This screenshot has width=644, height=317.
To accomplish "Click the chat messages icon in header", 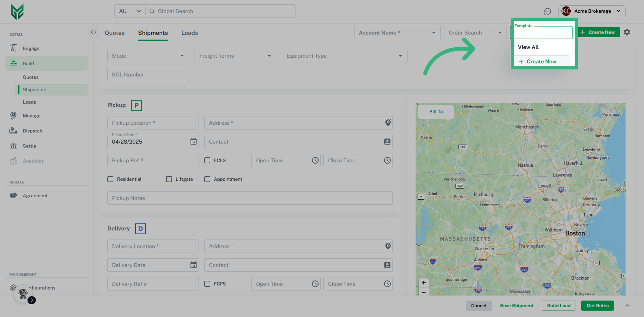I will point(547,11).
